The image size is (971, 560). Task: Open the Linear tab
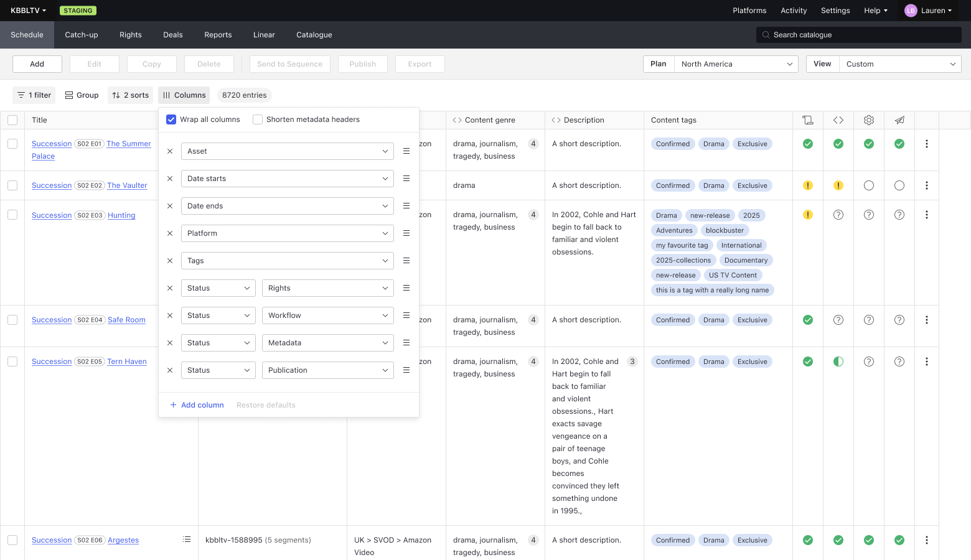(264, 35)
